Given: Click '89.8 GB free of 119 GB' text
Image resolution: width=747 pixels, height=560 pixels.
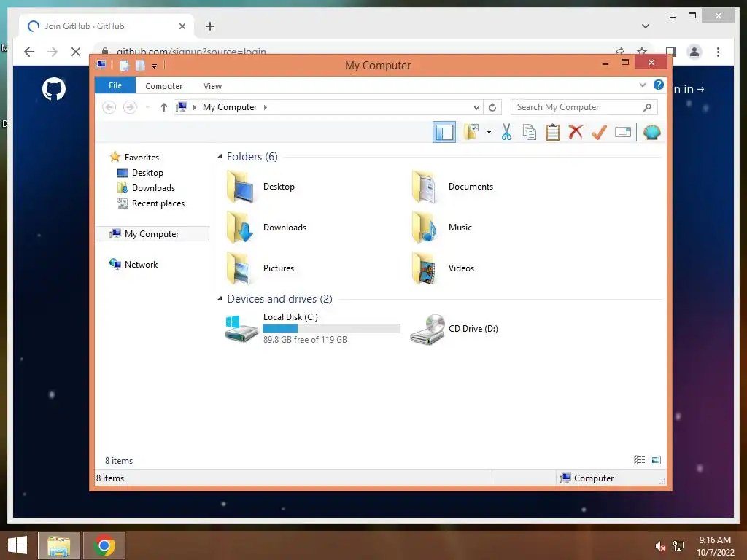Looking at the screenshot, I should 305,340.
